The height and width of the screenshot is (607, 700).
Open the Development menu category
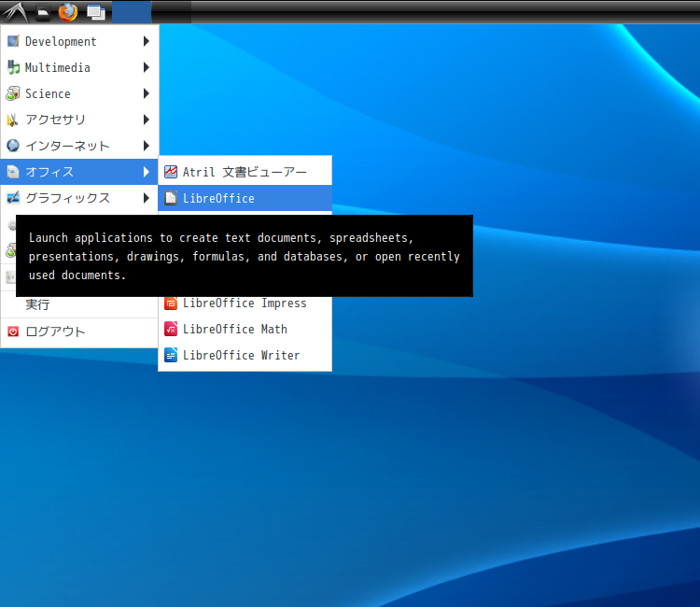79,41
